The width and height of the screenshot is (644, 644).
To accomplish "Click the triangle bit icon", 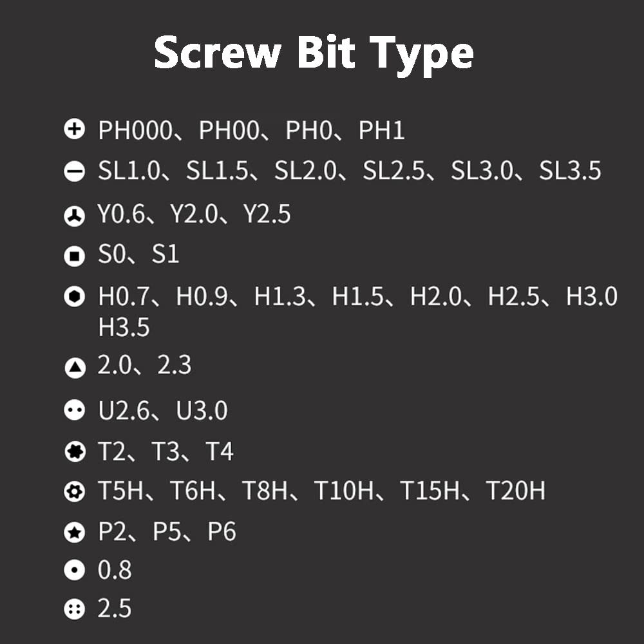I will (75, 368).
